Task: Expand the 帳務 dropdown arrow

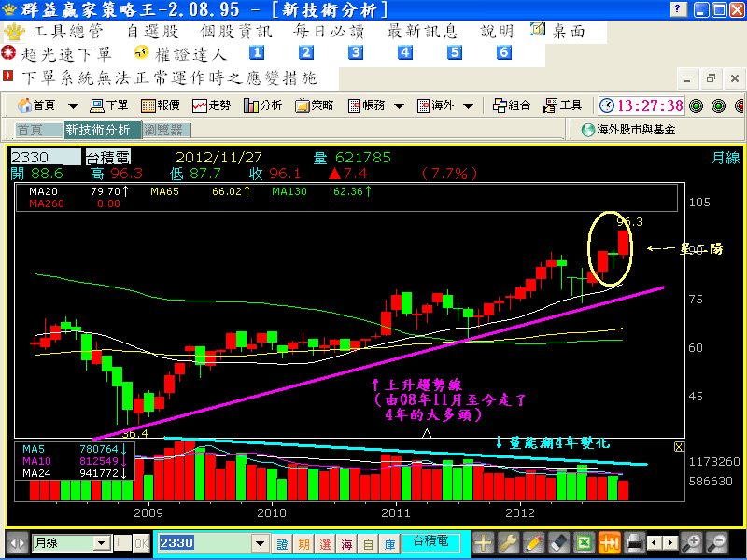Action: [x=400, y=105]
